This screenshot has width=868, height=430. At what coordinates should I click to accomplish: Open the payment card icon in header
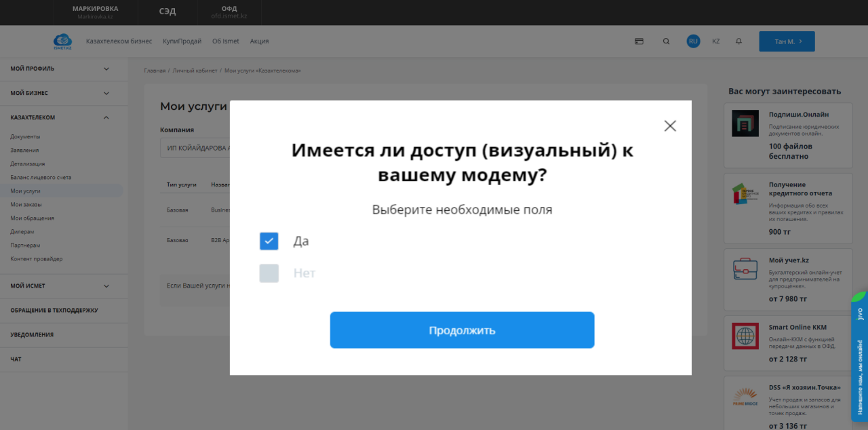point(639,41)
